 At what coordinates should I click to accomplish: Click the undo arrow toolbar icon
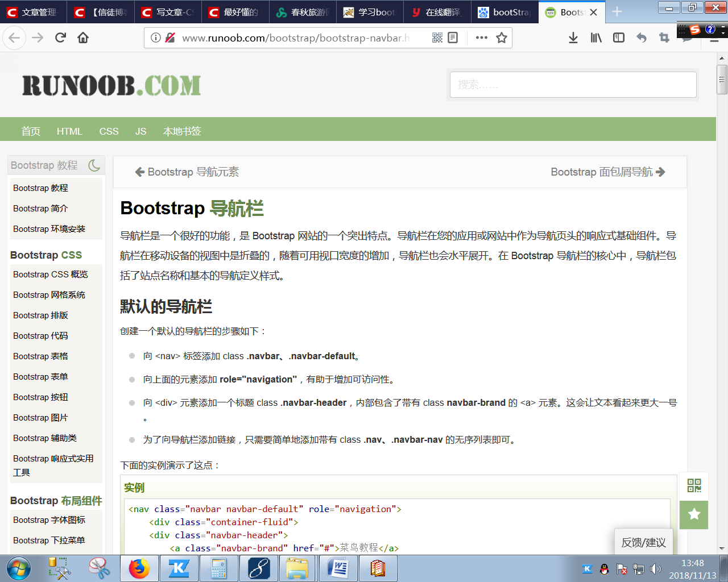click(x=642, y=38)
